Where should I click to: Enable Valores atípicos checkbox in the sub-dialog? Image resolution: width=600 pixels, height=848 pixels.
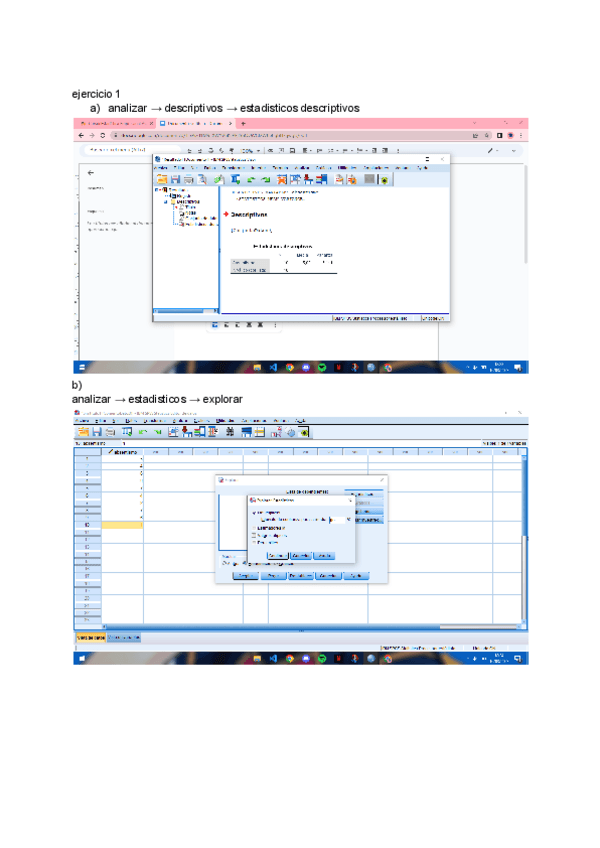coord(254,535)
